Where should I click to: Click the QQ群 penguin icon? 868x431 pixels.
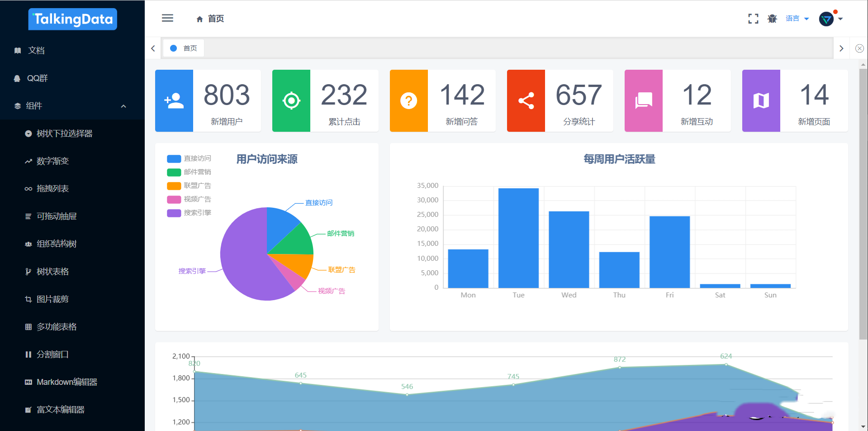click(x=17, y=78)
